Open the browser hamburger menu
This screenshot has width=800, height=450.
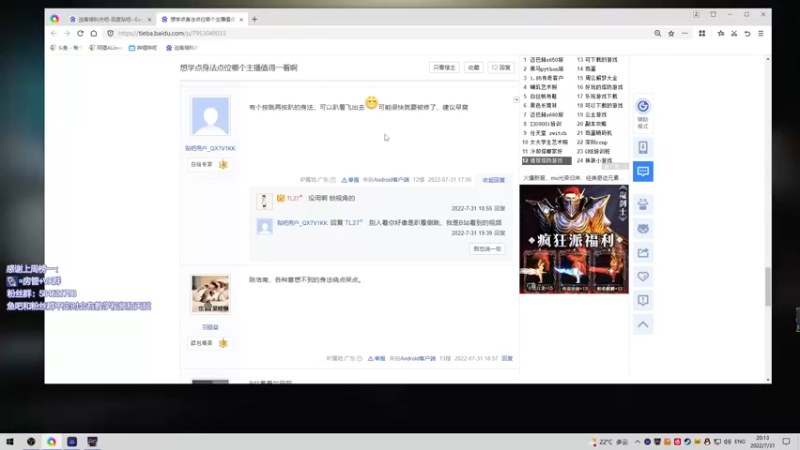click(761, 33)
